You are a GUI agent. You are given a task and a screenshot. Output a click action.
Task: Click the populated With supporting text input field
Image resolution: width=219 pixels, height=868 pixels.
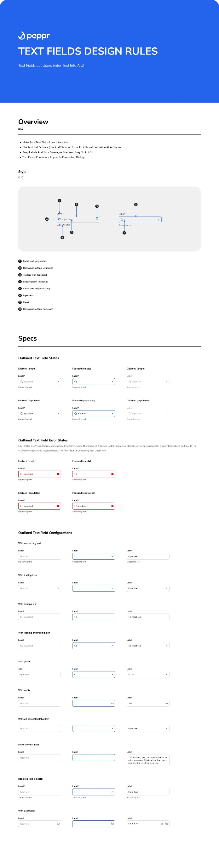(x=148, y=556)
